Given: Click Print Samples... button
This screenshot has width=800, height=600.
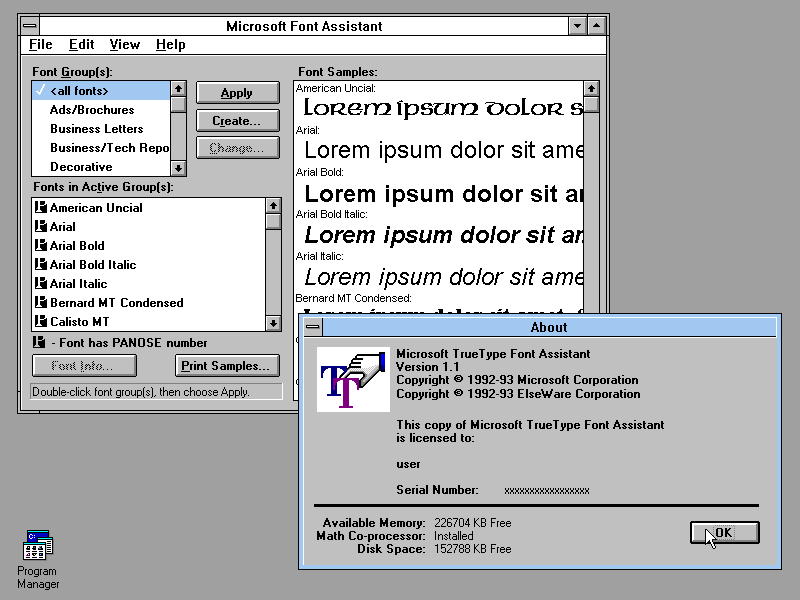Looking at the screenshot, I should 227,366.
